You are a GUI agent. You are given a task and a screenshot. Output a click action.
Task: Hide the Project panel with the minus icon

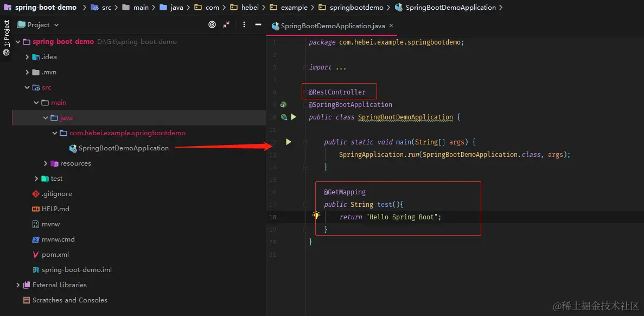[258, 24]
